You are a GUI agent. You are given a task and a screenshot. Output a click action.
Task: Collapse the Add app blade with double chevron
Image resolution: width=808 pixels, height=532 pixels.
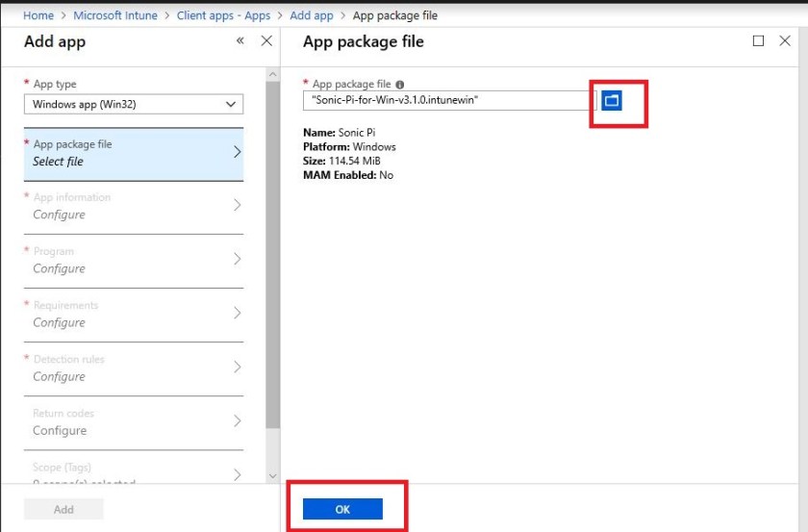click(240, 41)
